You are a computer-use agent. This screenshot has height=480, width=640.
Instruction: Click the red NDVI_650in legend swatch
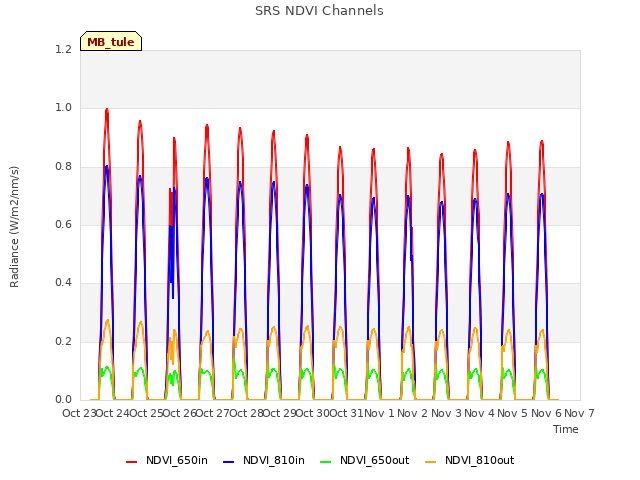point(131,461)
